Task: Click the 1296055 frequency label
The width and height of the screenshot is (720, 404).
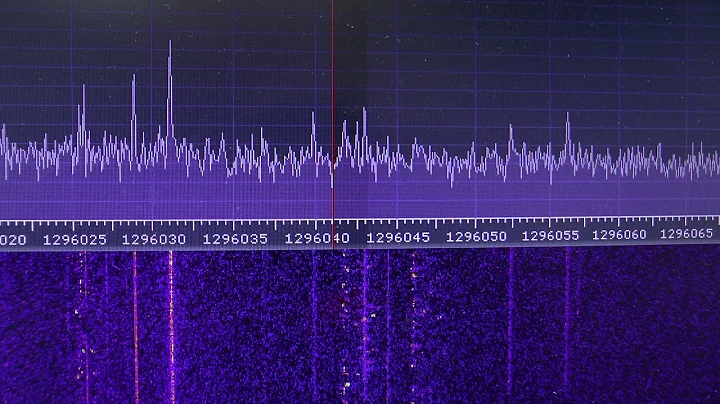Action: pos(550,236)
